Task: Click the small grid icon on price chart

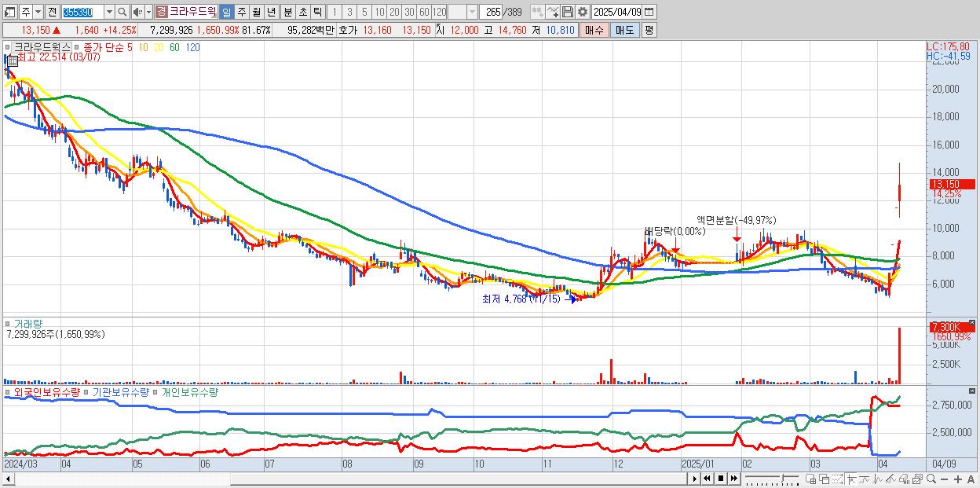Action: click(x=11, y=61)
